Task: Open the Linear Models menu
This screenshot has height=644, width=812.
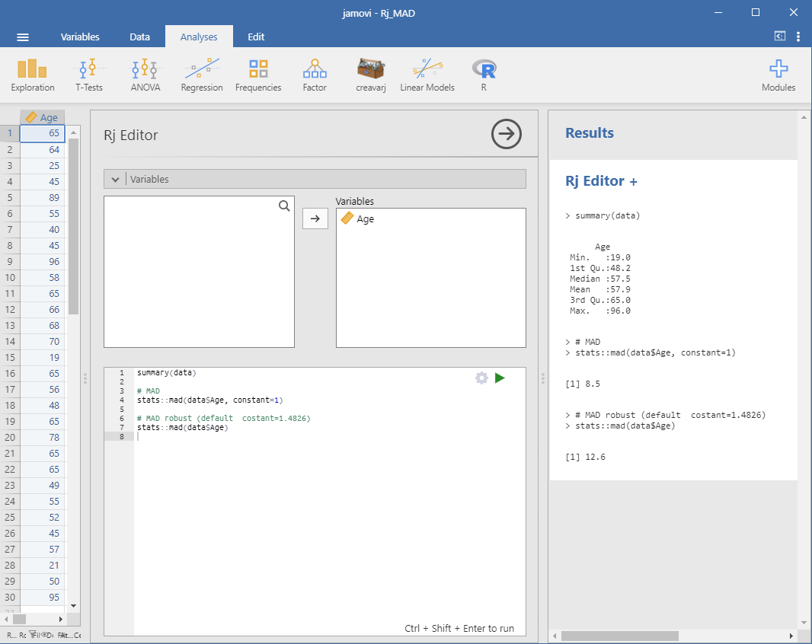Action: [427, 75]
